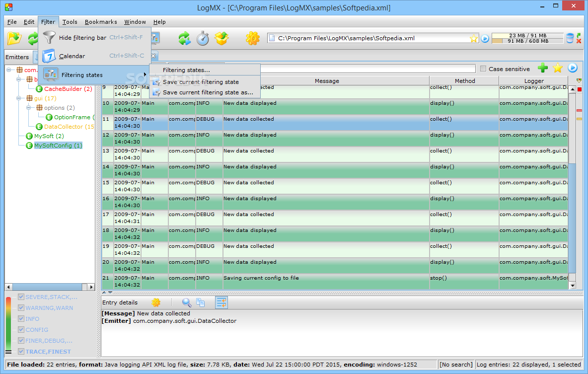This screenshot has height=374, width=588.
Task: Toggle the Case sensitive checkbox
Action: pyautogui.click(x=483, y=69)
